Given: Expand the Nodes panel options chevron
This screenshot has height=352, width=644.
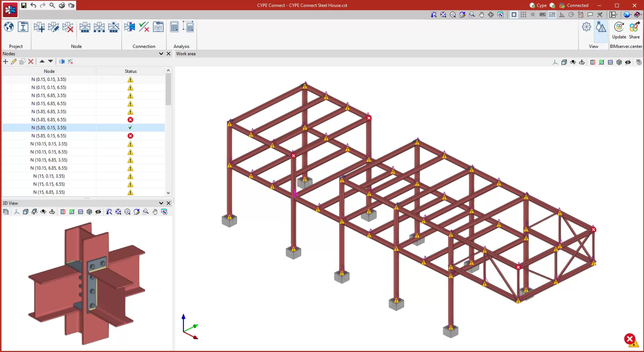Looking at the screenshot, I should (x=161, y=54).
